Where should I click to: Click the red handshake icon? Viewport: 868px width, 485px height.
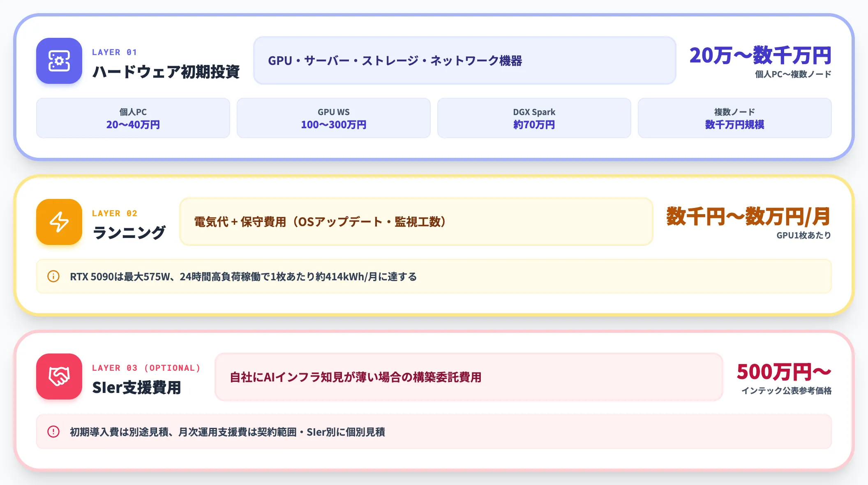pyautogui.click(x=59, y=376)
